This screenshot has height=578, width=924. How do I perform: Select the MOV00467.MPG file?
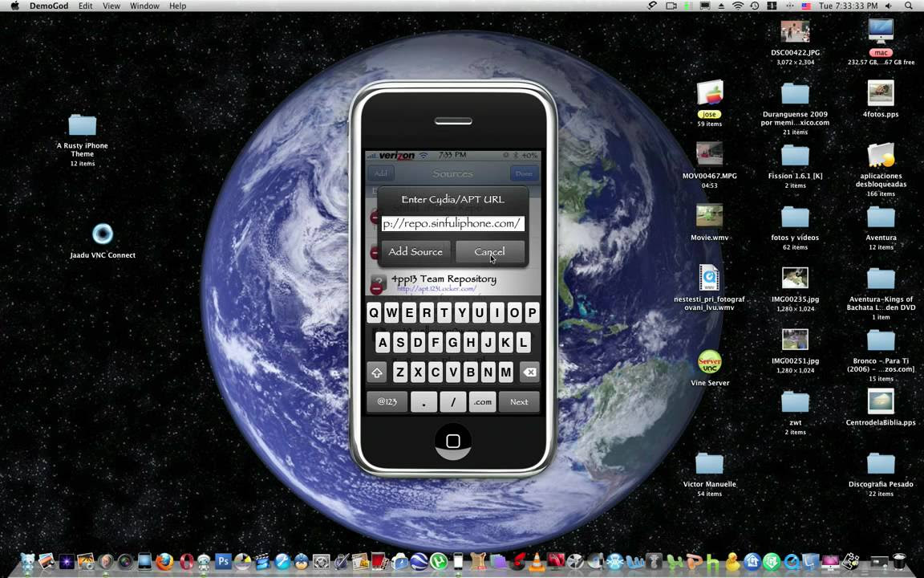710,154
